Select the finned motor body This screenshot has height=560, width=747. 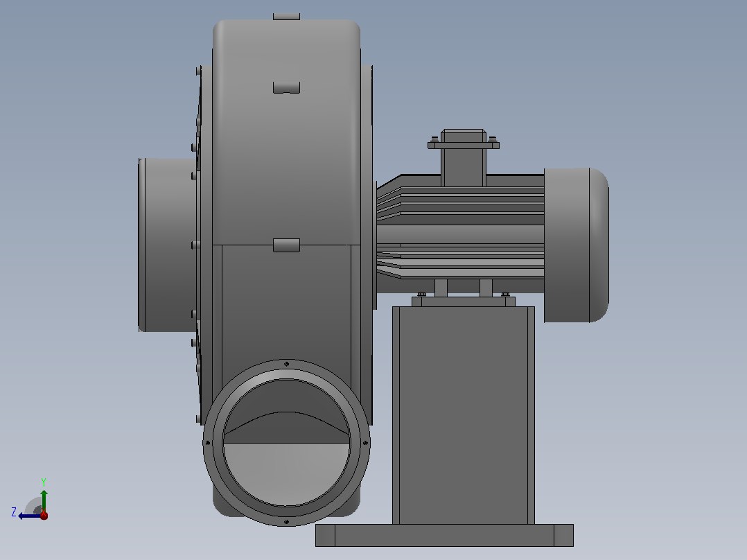pyautogui.click(x=460, y=234)
